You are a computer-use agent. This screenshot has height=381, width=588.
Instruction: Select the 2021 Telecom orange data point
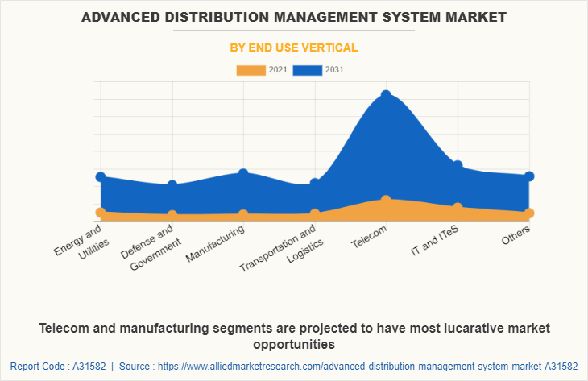click(x=386, y=201)
